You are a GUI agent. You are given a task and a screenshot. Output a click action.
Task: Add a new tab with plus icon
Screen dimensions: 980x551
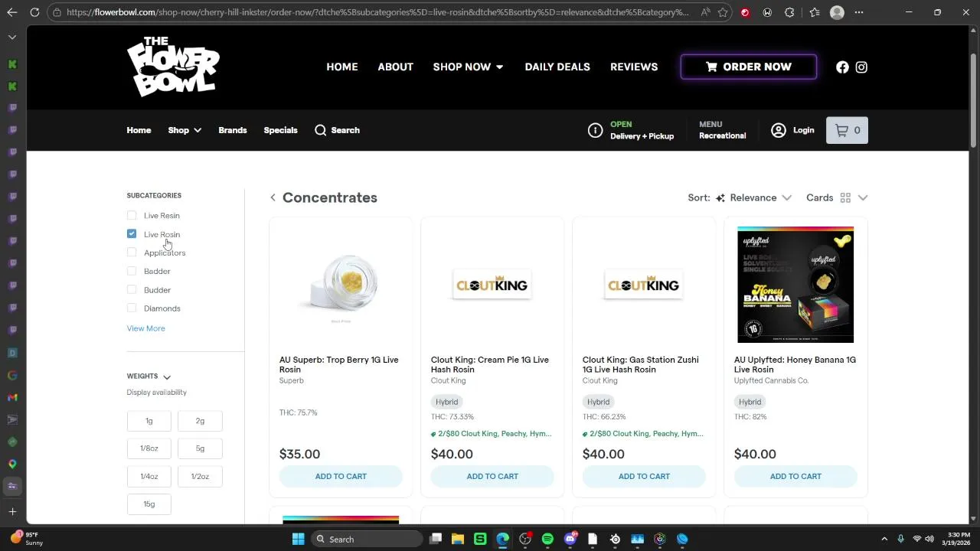12,511
